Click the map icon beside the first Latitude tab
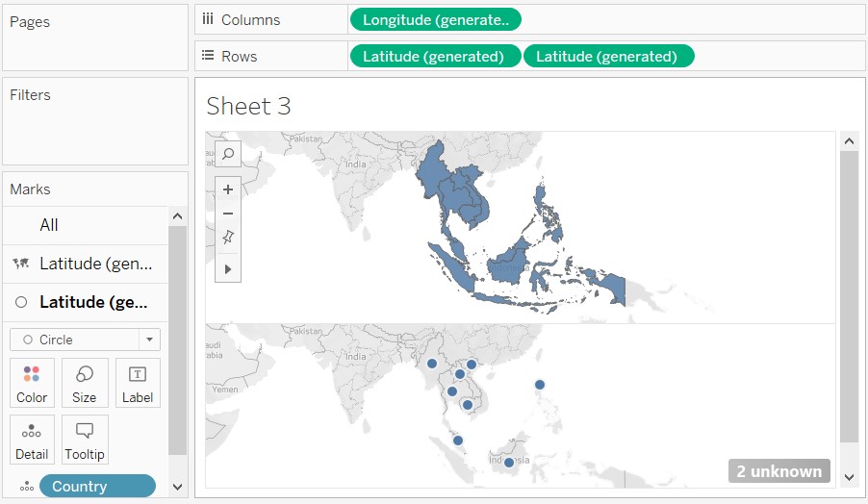868x504 pixels. click(x=21, y=264)
